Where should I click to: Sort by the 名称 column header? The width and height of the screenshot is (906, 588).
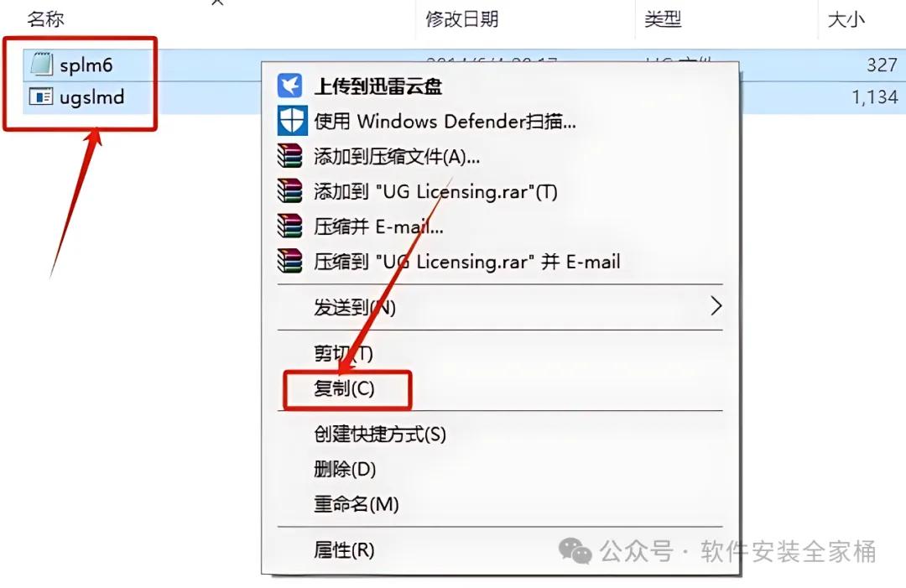[45, 19]
